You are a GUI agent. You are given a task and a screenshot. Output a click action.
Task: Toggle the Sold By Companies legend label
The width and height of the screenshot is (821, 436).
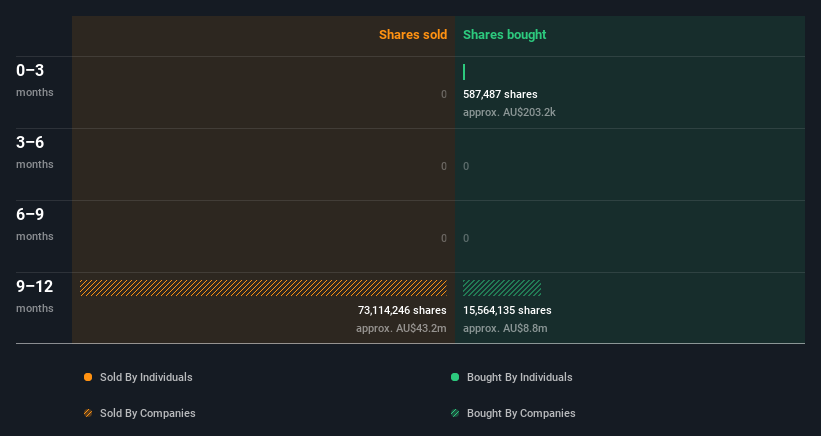tap(148, 413)
